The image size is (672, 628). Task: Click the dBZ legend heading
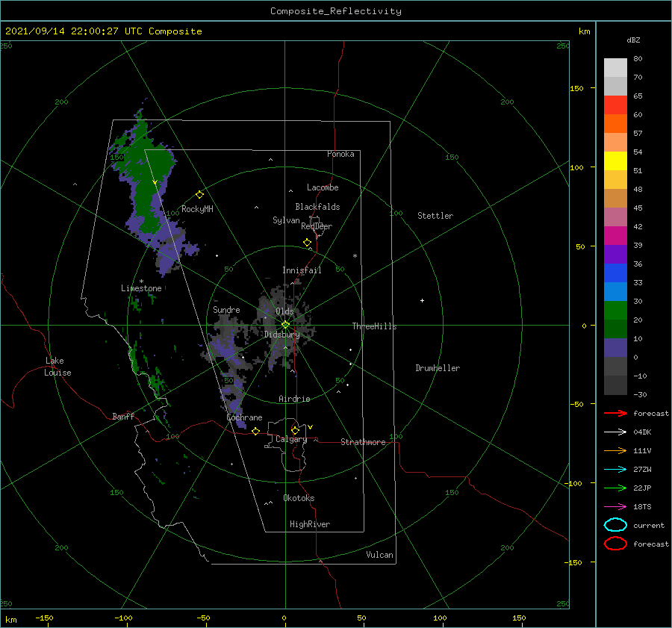click(x=633, y=40)
